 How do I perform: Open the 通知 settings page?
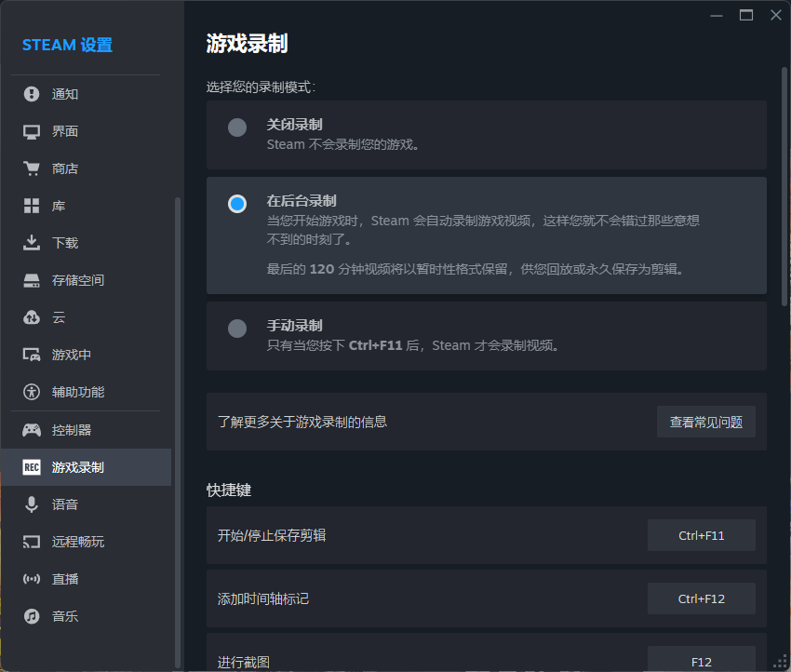click(x=86, y=94)
